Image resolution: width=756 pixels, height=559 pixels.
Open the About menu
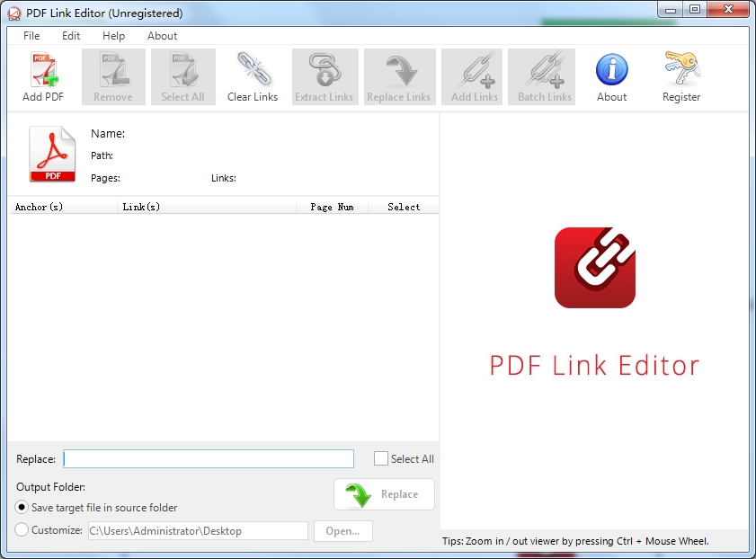coord(162,36)
